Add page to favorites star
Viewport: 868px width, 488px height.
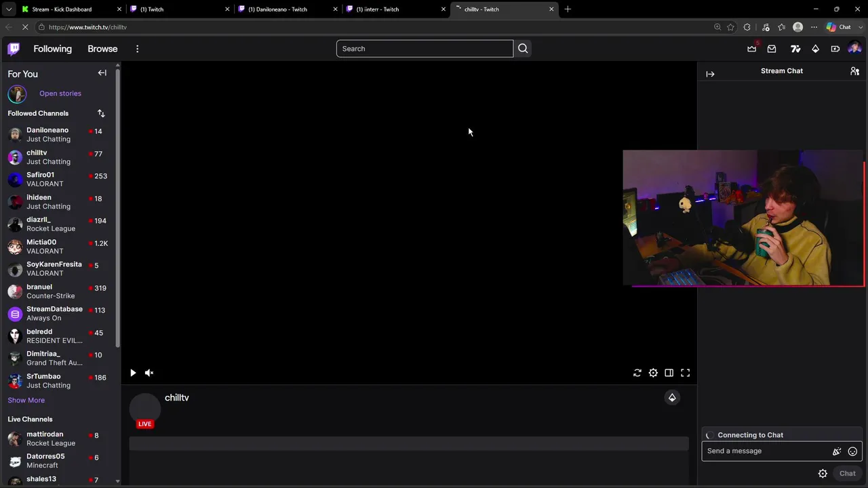click(730, 27)
